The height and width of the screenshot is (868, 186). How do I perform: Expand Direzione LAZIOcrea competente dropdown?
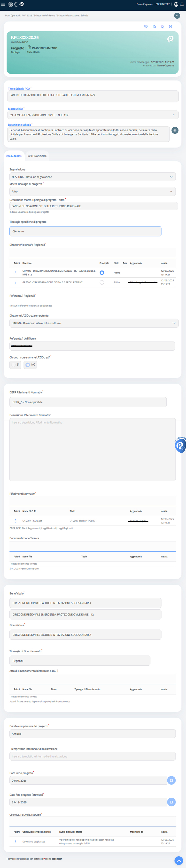click(x=94, y=323)
